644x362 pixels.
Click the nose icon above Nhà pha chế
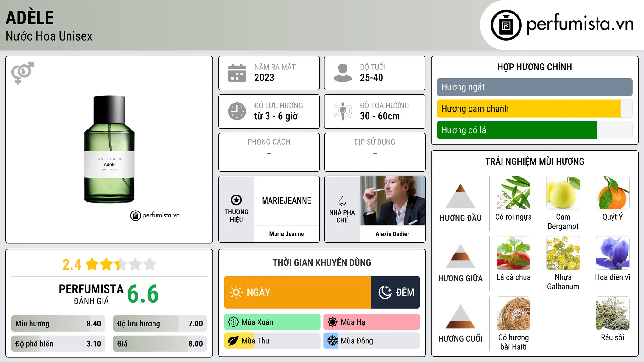pos(342,200)
